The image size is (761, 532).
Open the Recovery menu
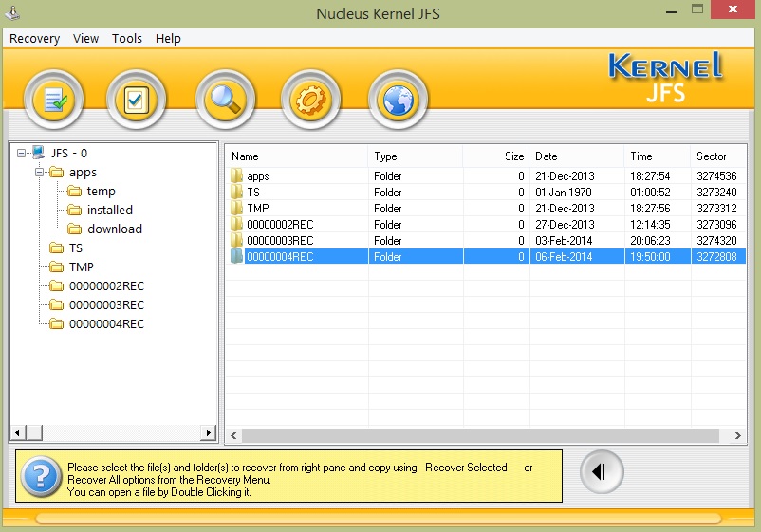(34, 38)
